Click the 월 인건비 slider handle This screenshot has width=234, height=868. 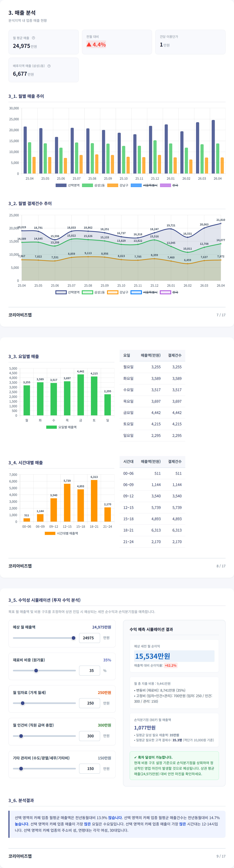click(x=21, y=736)
